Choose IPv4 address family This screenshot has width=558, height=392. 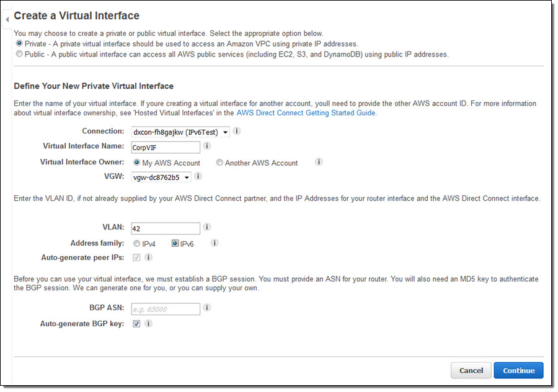(x=136, y=244)
